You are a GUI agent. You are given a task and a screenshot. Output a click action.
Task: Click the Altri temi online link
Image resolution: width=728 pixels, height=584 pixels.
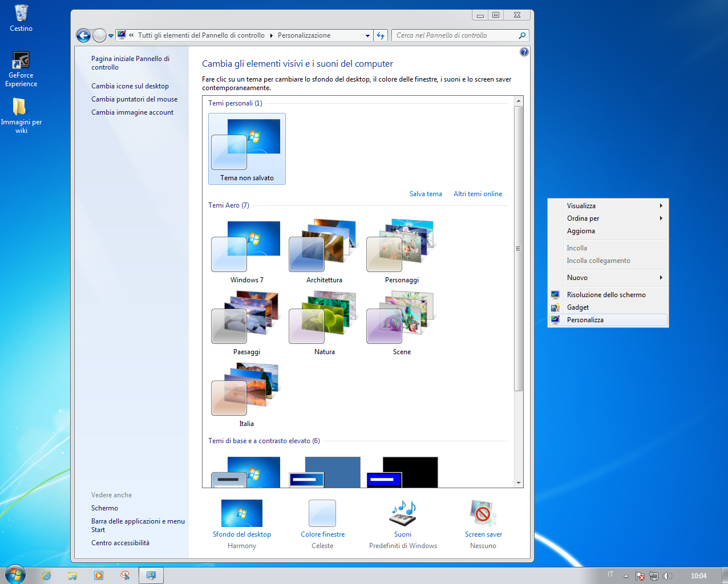478,194
